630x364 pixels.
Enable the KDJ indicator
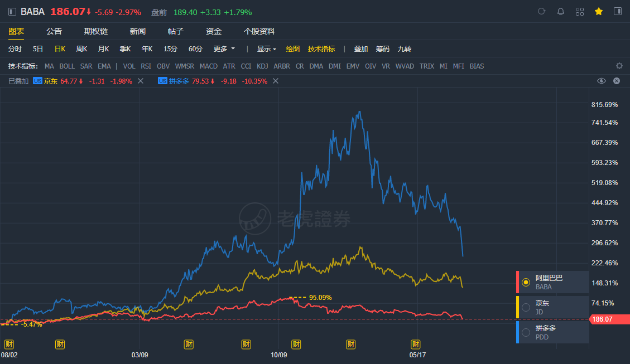tap(262, 66)
